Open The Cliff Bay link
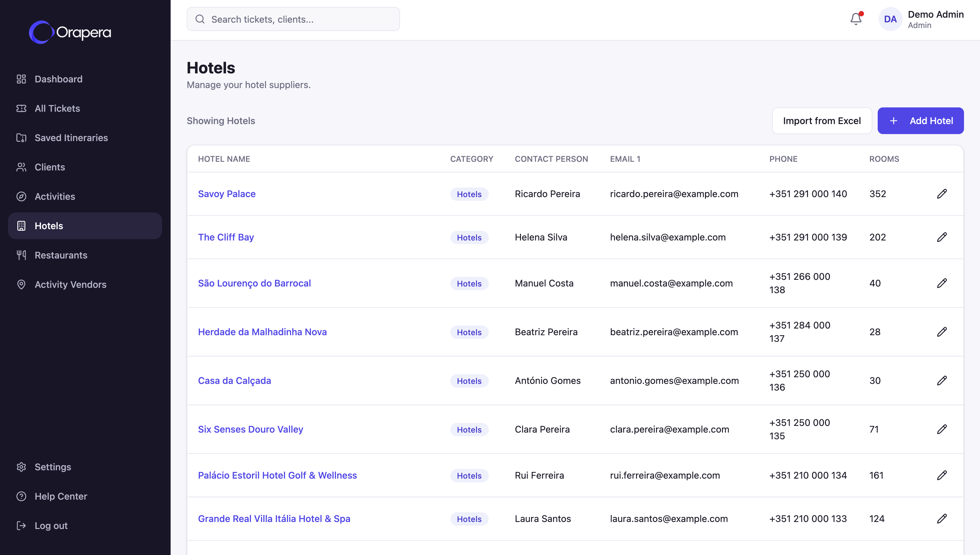The image size is (980, 555). (226, 237)
